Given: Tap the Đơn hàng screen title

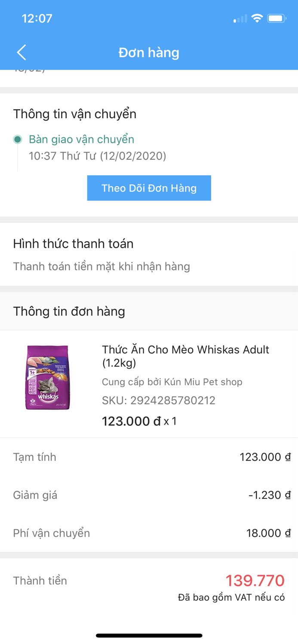Looking at the screenshot, I should (149, 52).
